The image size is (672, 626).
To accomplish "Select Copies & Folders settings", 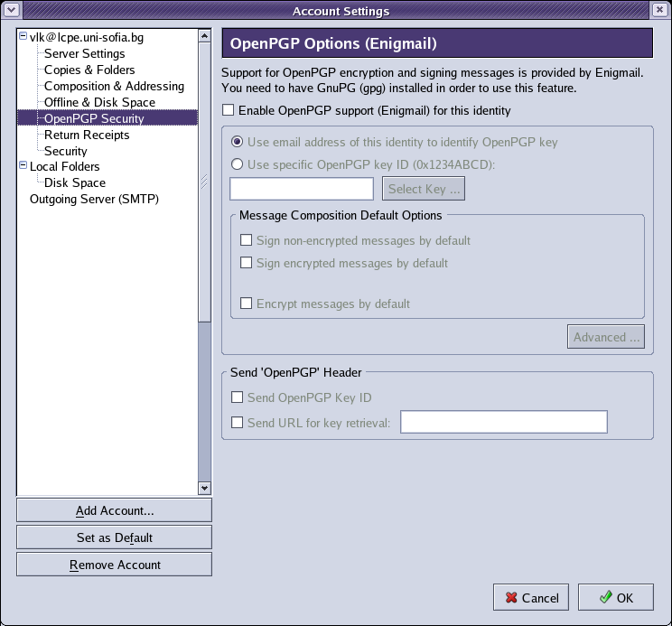I will pos(89,70).
